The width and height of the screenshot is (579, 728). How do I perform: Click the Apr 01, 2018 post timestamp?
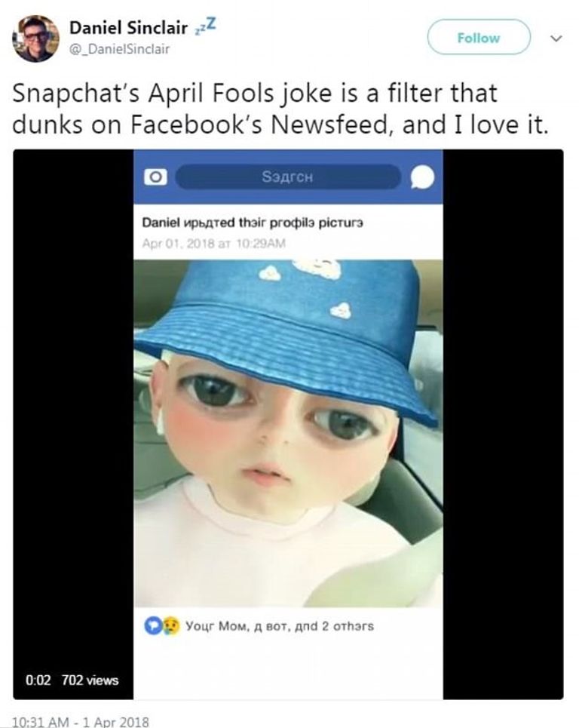pos(214,244)
